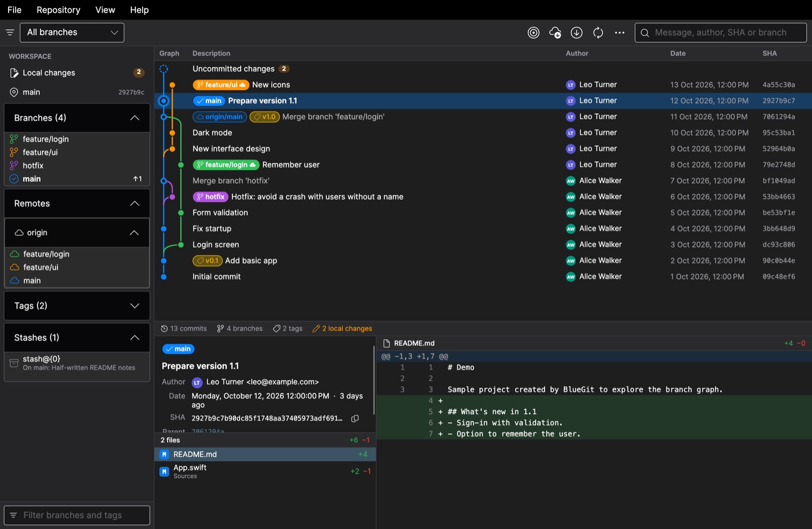This screenshot has width=812, height=529.
Task: Click the pull download arrow icon
Action: click(x=577, y=32)
